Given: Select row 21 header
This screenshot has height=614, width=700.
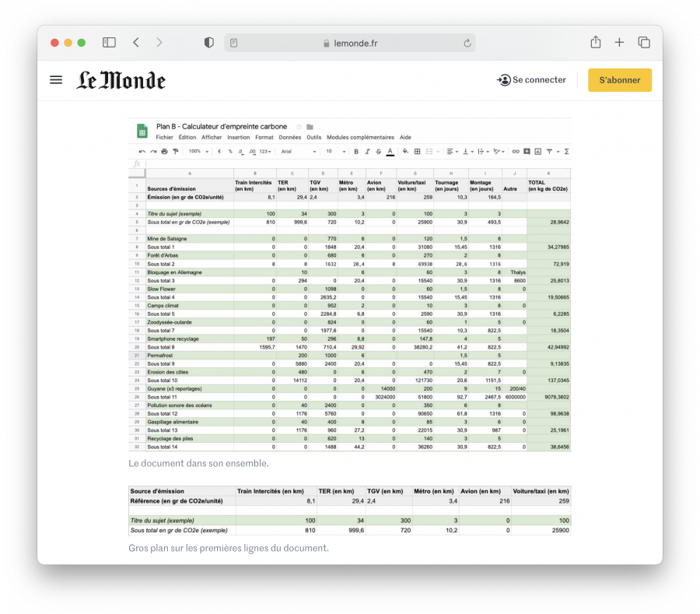Looking at the screenshot, I should (x=137, y=356).
